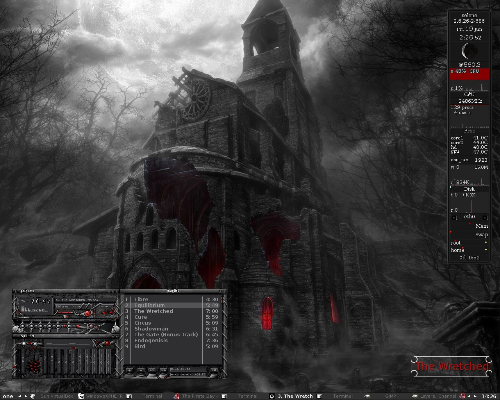Click the play button in player

point(31,326)
